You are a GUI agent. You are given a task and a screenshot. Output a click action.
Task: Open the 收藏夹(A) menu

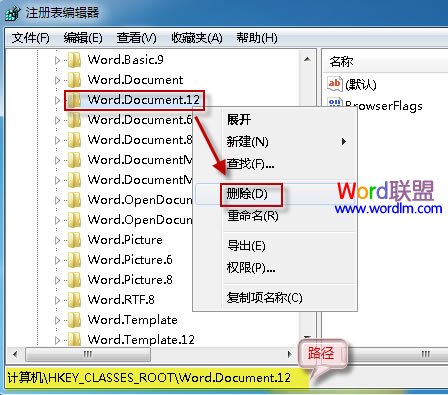(x=197, y=38)
